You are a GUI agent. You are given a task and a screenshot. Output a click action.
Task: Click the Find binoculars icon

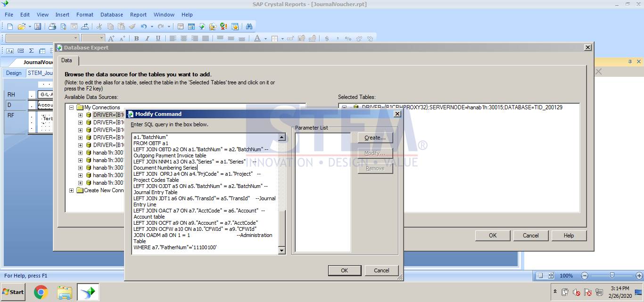pyautogui.click(x=249, y=26)
